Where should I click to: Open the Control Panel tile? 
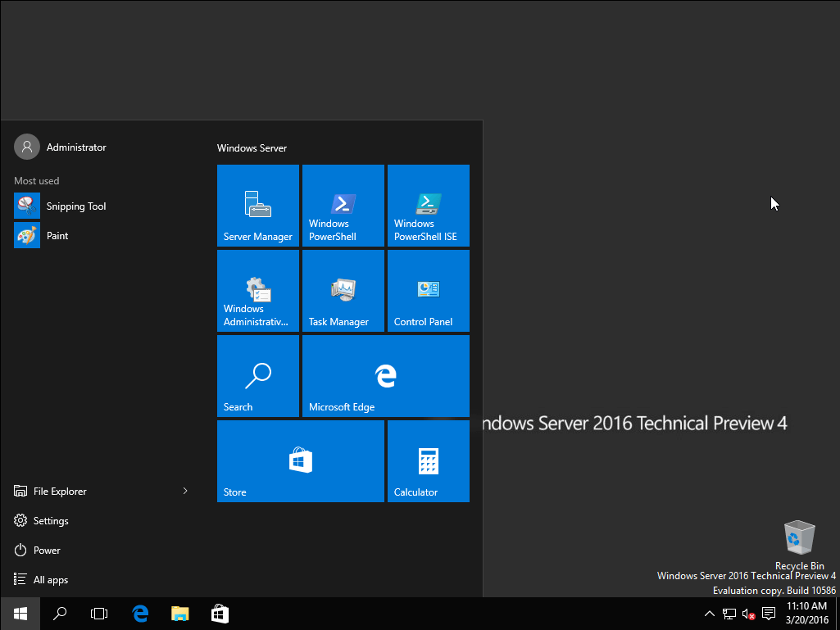click(x=429, y=291)
